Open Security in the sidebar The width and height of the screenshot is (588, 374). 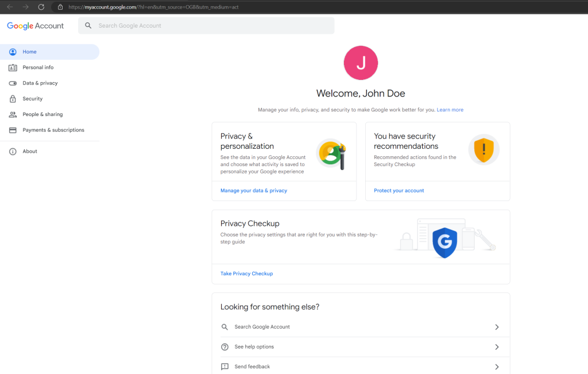(x=49, y=99)
